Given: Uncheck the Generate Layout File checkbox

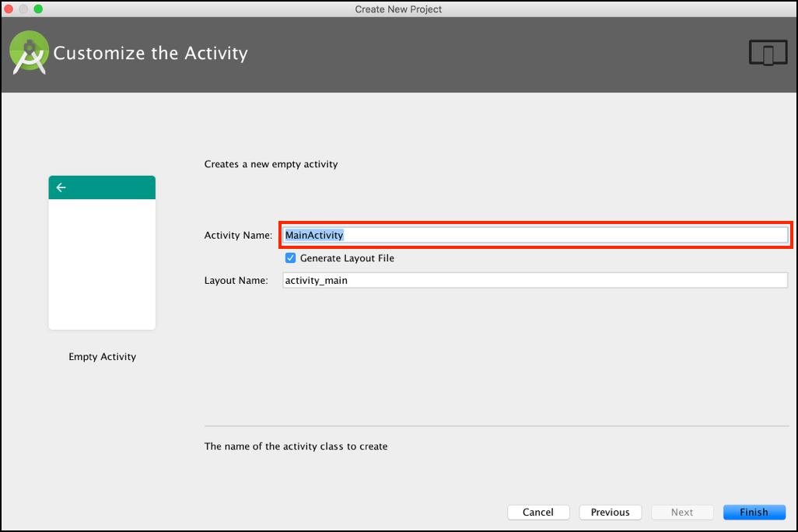Looking at the screenshot, I should [291, 258].
